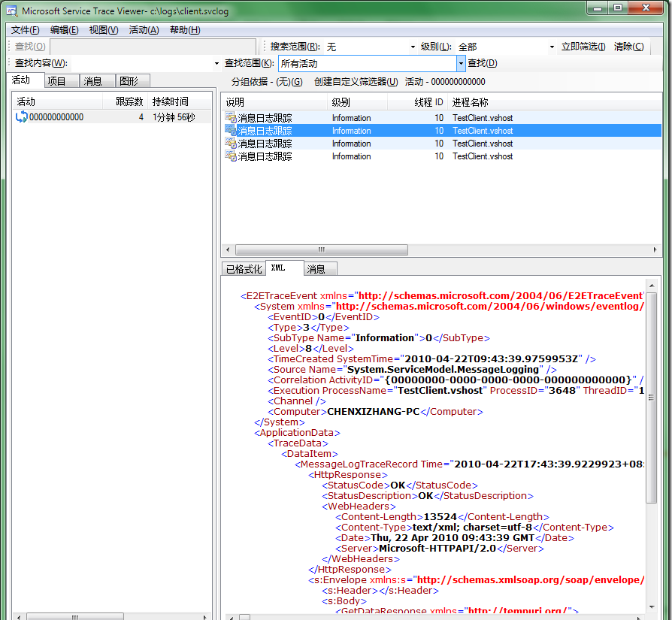Click the highlighted row's TestClient.vshost cell
672x620 pixels.
coord(483,131)
